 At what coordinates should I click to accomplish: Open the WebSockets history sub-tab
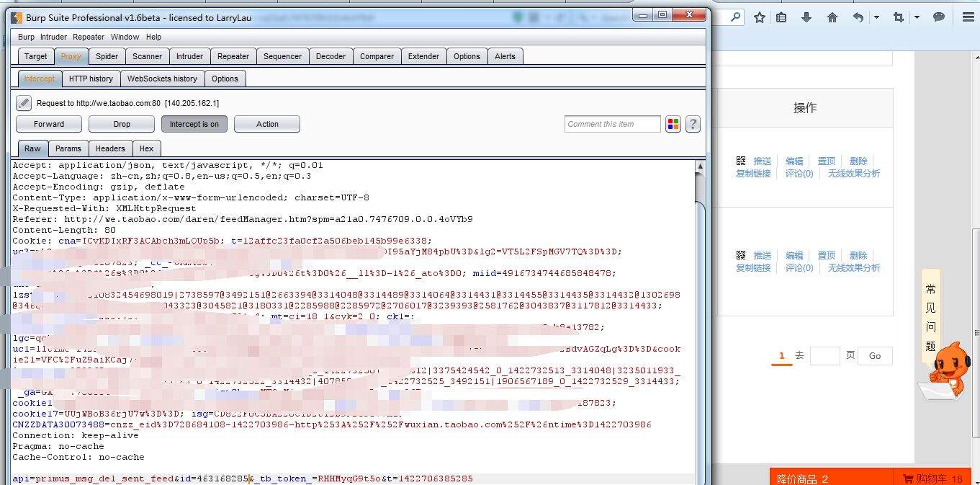162,79
